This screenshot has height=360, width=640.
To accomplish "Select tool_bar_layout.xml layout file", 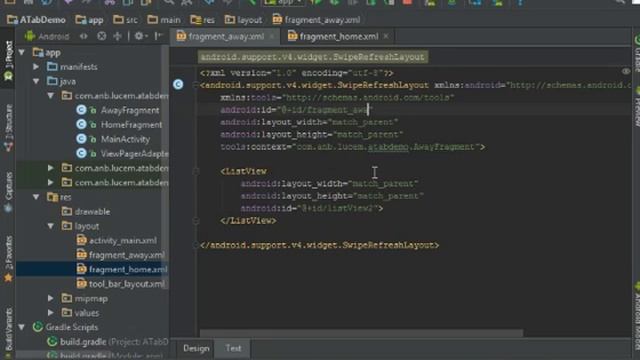I will 127,284.
